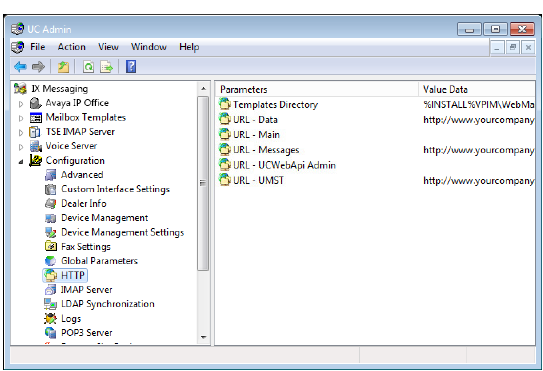Click the Fax Settings icon

[x=51, y=246]
